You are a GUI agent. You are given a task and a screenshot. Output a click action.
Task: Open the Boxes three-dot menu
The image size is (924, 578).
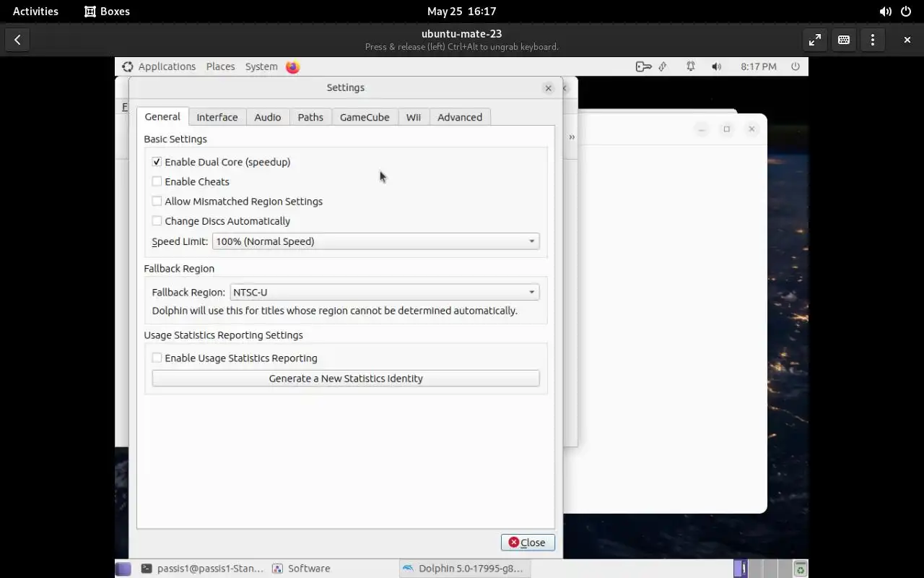pos(873,40)
